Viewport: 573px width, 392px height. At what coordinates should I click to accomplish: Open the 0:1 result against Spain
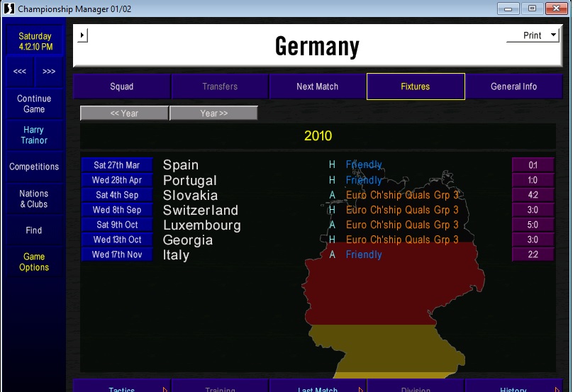coord(533,165)
